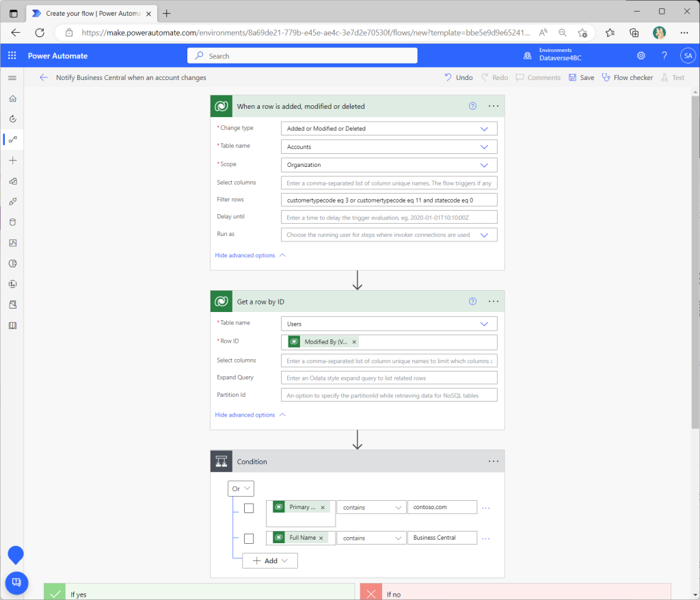Click Undo in the command bar

point(459,77)
